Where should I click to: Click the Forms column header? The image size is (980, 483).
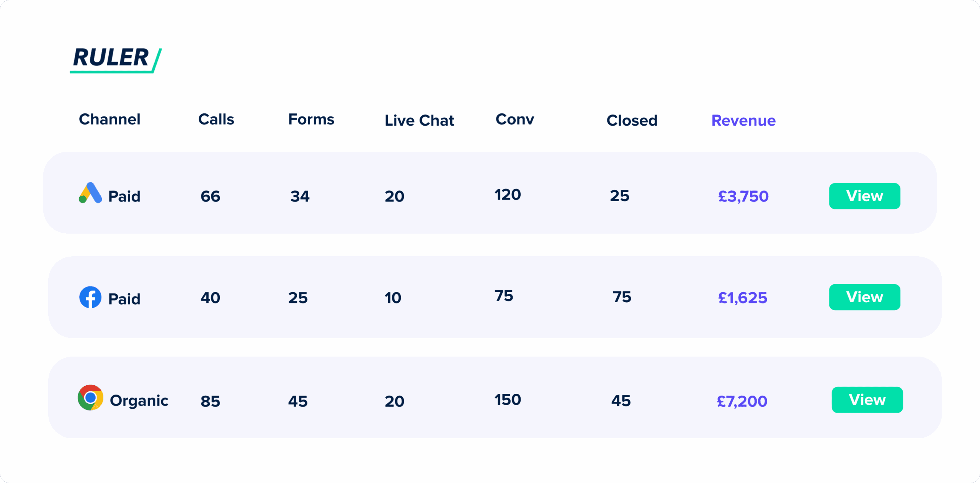point(311,120)
